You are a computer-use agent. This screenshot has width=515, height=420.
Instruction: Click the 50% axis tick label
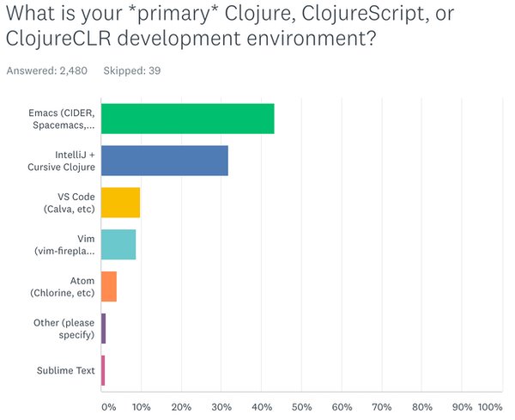300,406
